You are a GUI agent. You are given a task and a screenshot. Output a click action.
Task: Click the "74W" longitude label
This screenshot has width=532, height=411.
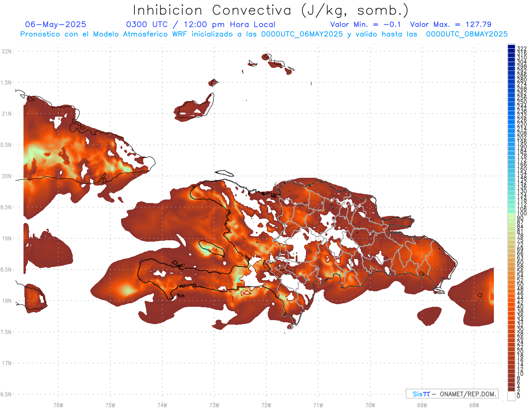162,405
